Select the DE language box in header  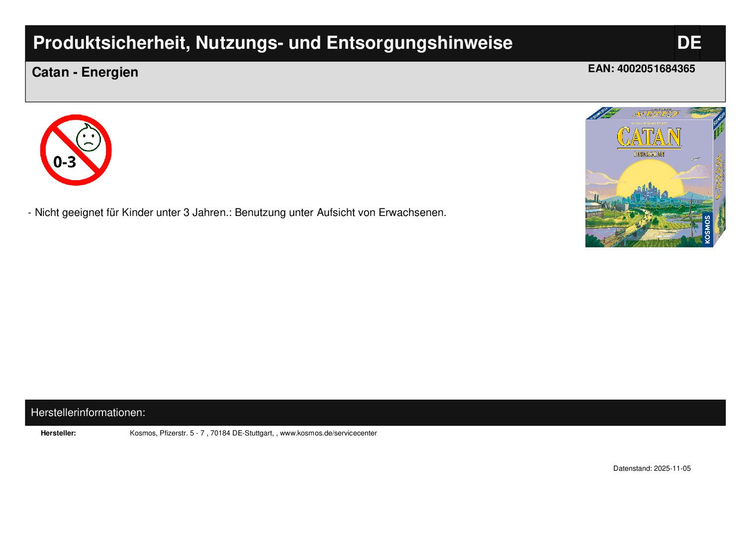(688, 43)
